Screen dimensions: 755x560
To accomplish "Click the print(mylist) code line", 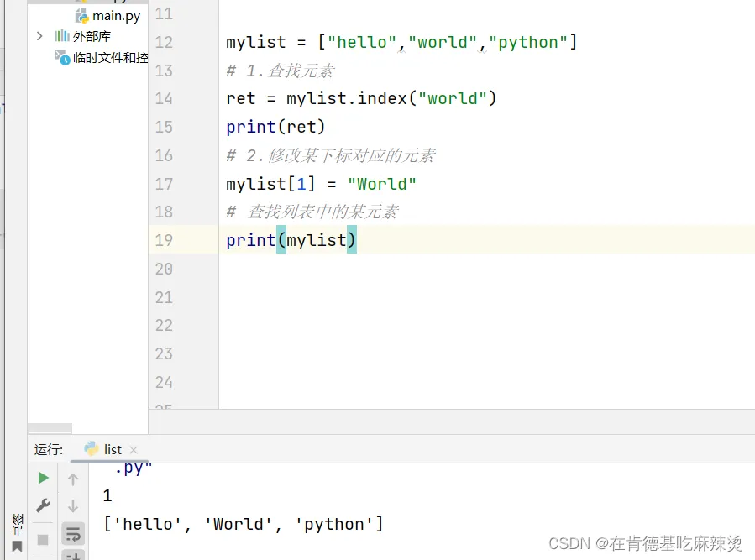I will (x=291, y=240).
